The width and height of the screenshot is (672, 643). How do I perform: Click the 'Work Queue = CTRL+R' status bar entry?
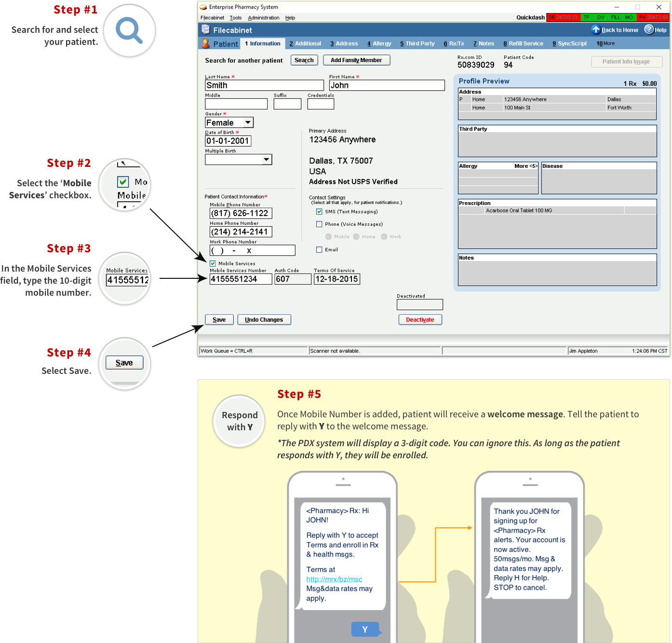(x=254, y=351)
